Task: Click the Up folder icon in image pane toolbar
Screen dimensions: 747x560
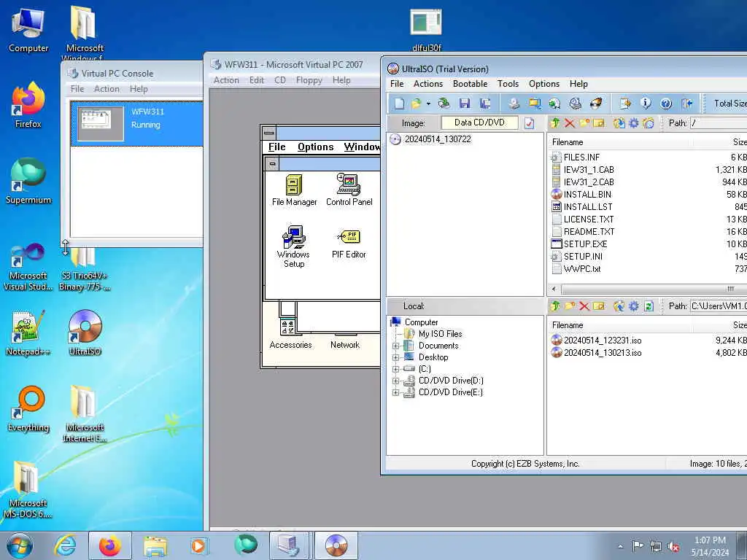Action: pyautogui.click(x=554, y=123)
